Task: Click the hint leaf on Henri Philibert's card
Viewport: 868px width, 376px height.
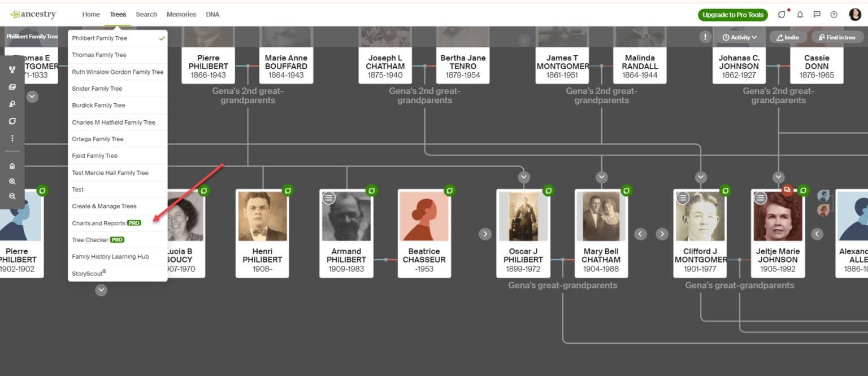Action: tap(288, 191)
